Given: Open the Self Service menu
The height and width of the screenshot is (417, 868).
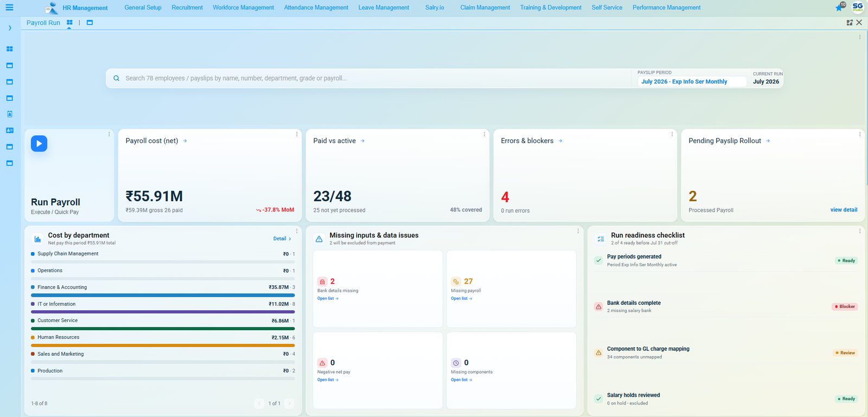Looking at the screenshot, I should (607, 8).
